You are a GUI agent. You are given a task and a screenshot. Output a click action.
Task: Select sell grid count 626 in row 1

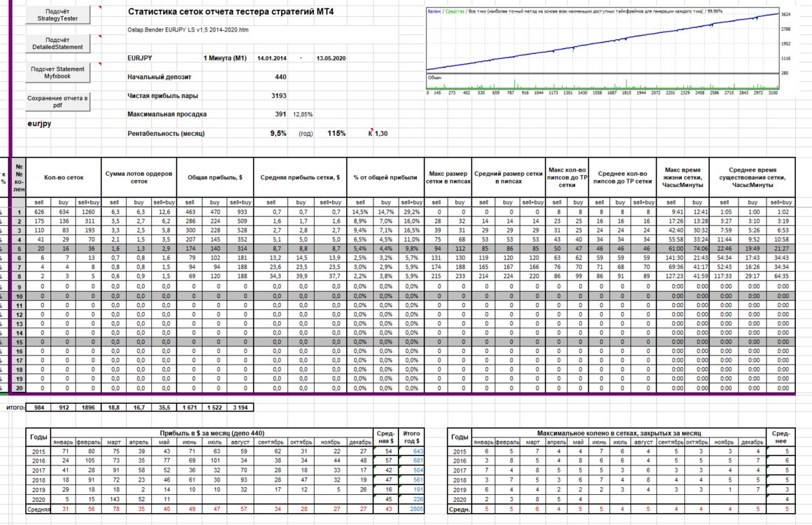[39, 212]
